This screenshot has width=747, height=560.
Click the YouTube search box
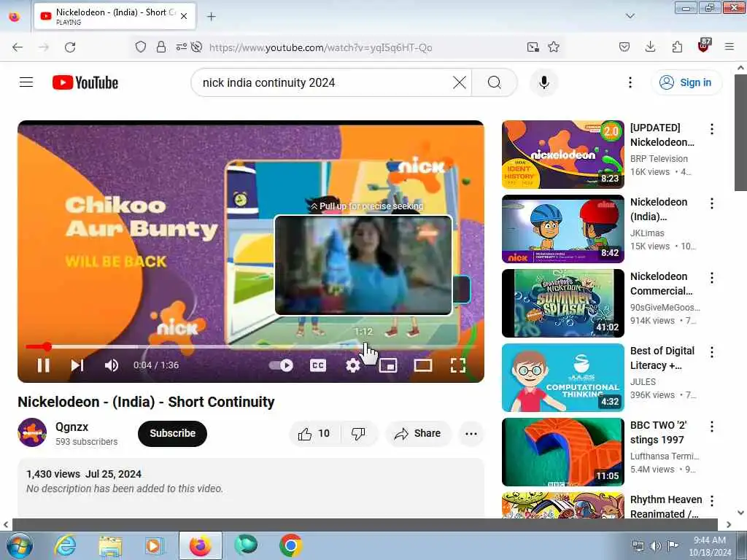[325, 82]
